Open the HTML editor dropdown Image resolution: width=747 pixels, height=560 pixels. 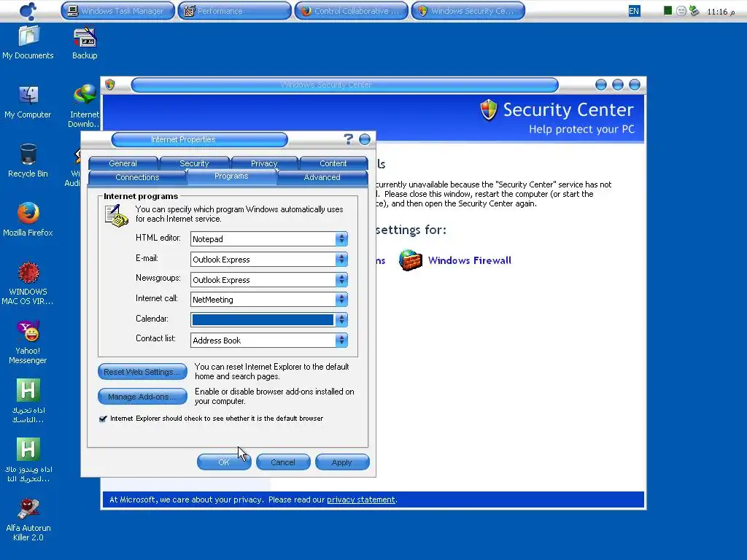[341, 239]
